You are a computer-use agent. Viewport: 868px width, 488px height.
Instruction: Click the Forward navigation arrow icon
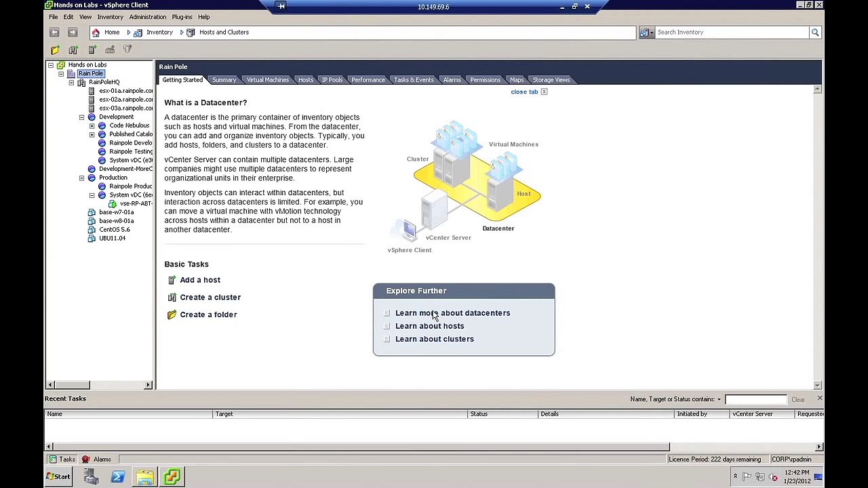click(x=73, y=32)
